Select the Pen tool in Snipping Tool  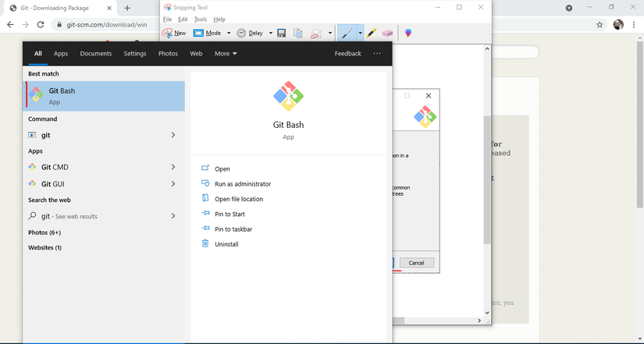[x=347, y=34]
